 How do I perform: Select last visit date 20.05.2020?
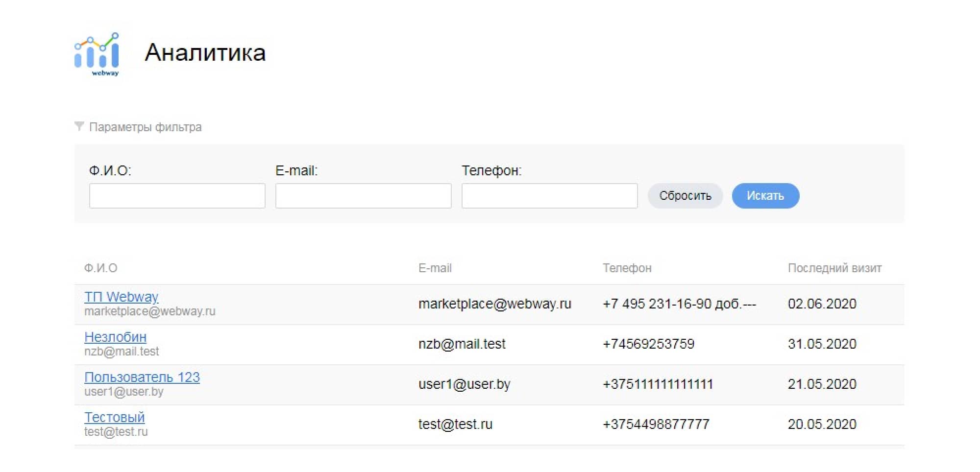point(822,425)
